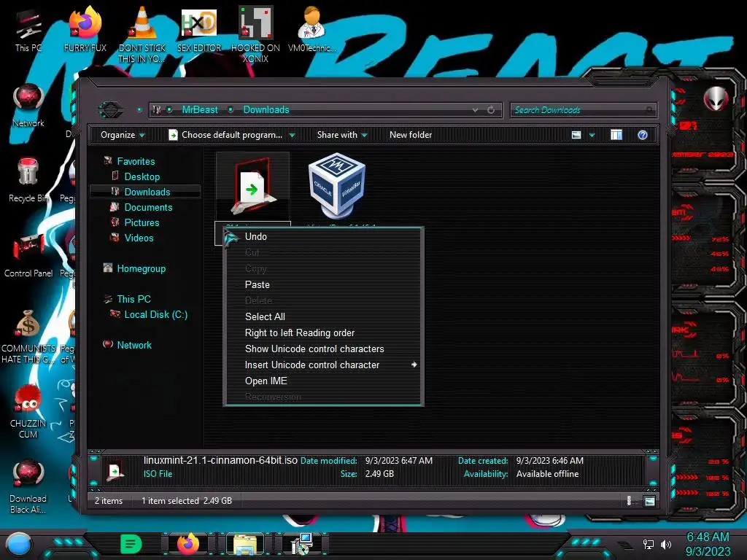Open Local Disk (C:) in sidebar
This screenshot has height=560, width=747.
pyautogui.click(x=156, y=314)
